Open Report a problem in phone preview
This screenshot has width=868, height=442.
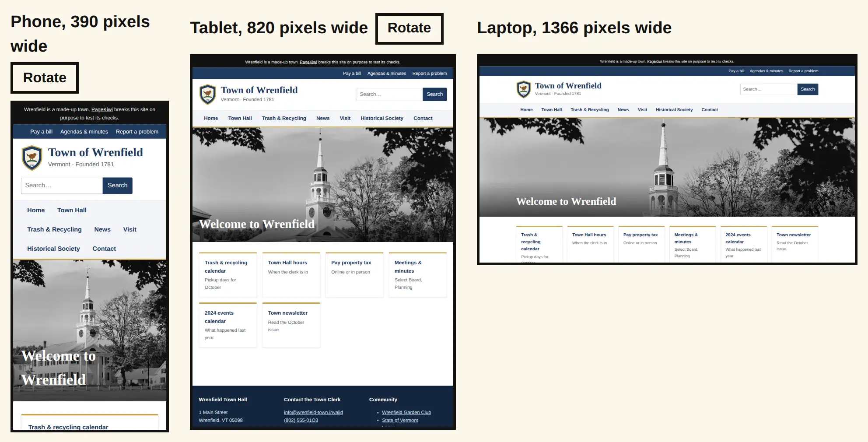tap(137, 132)
